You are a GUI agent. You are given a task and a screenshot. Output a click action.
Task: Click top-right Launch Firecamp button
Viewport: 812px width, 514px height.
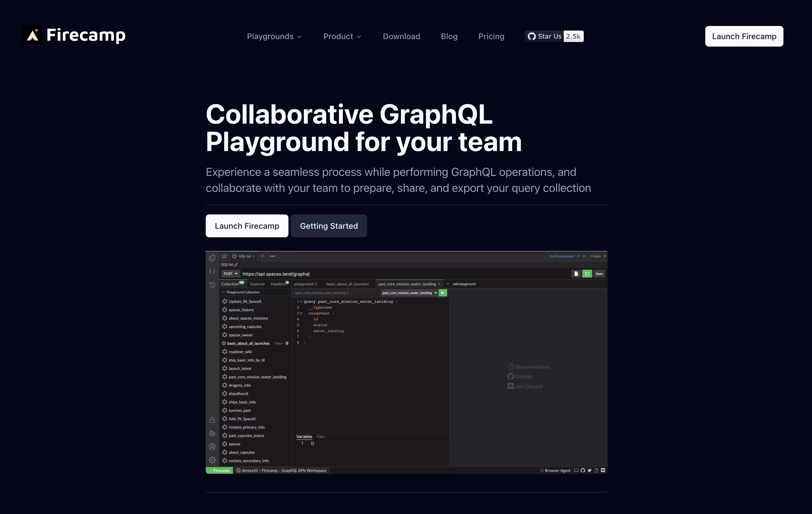744,37
